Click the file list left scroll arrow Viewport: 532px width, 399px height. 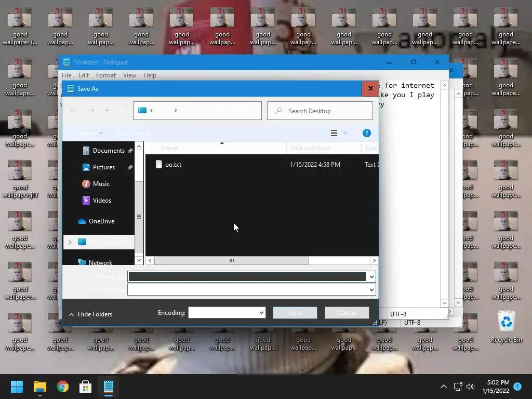tap(150, 261)
